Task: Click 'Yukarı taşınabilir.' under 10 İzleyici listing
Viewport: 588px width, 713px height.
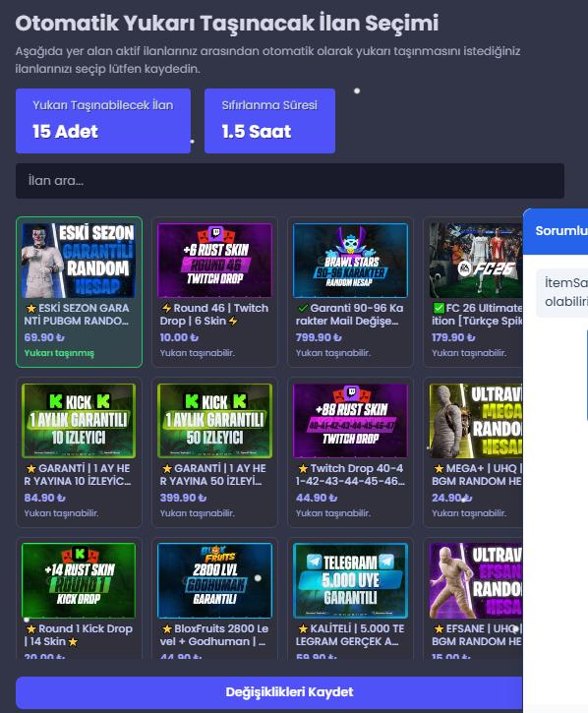Action: [61, 513]
